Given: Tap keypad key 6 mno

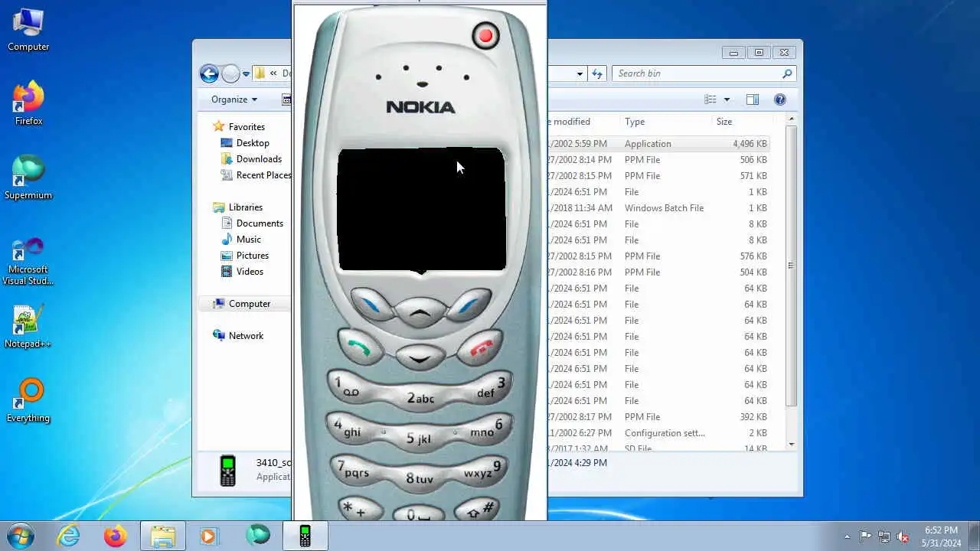Looking at the screenshot, I should [x=488, y=429].
